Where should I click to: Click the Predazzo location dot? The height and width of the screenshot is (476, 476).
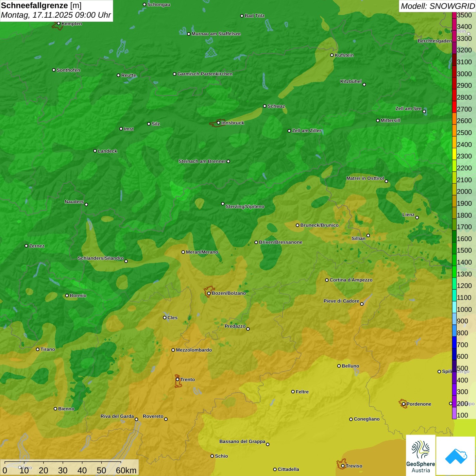[248, 329]
